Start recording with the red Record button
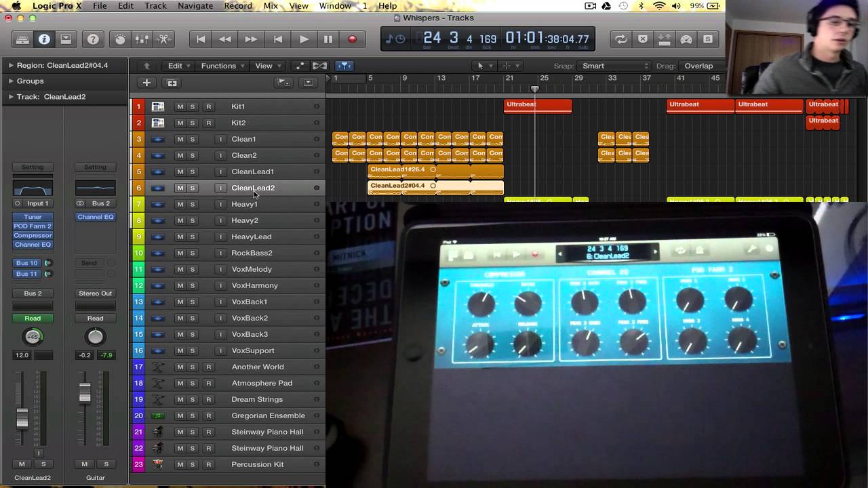Viewport: 868px width, 488px height. tap(352, 39)
